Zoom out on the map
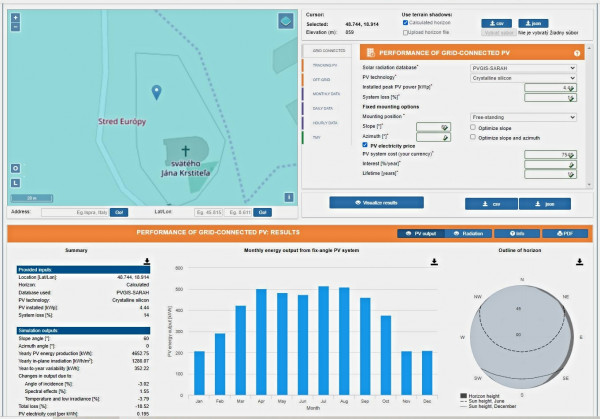The height and width of the screenshot is (419, 600). 15,27
